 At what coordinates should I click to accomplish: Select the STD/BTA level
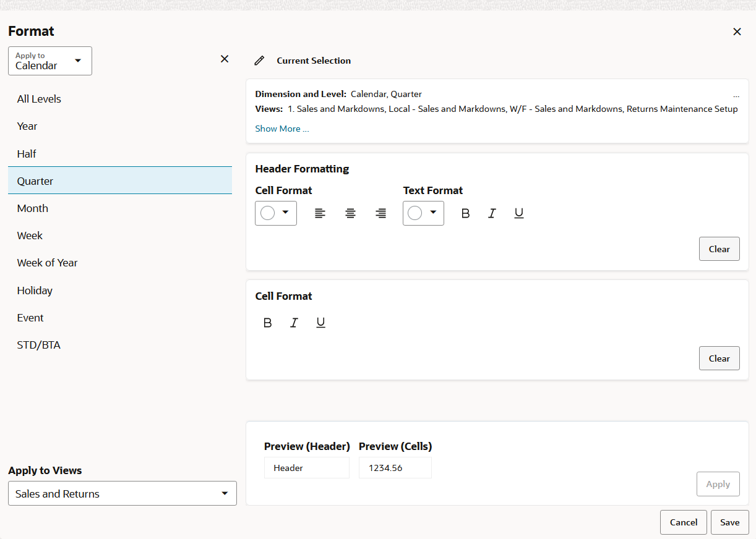tap(120, 345)
